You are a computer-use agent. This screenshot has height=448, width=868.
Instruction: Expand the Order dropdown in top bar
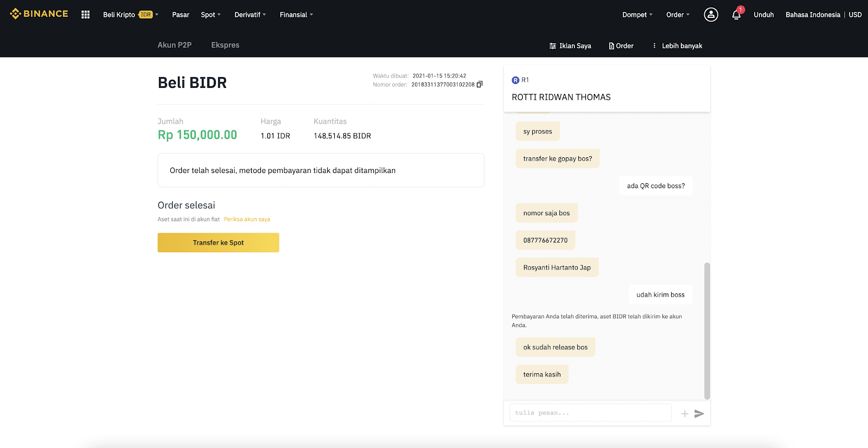coord(678,15)
